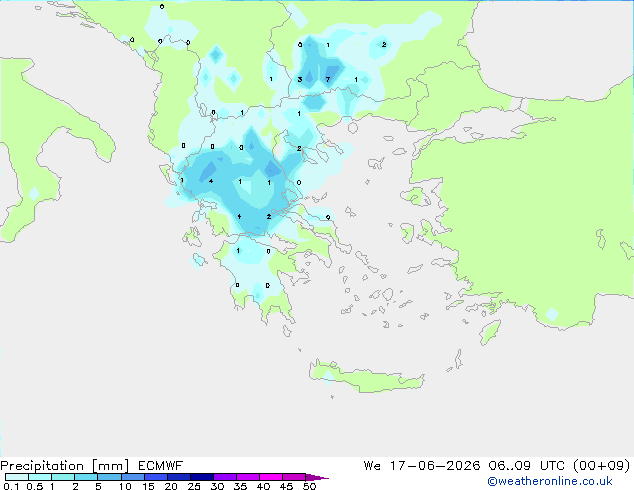
Task: Select the 2–5 mm legend color box
Action: 86,477
